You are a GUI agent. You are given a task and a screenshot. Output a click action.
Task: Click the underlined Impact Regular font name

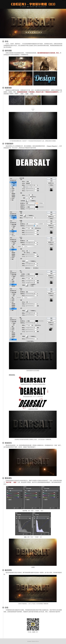(x=52, y=146)
